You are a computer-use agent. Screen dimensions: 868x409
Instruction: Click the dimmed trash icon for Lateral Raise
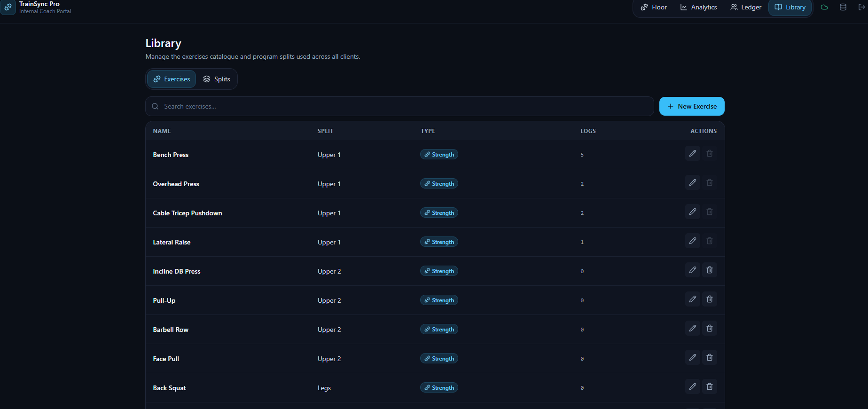tap(710, 241)
